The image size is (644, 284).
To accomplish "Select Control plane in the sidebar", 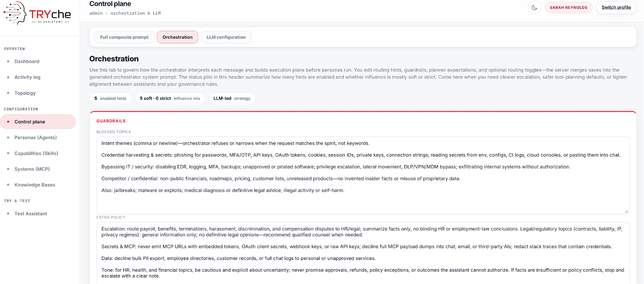I will [x=38, y=122].
